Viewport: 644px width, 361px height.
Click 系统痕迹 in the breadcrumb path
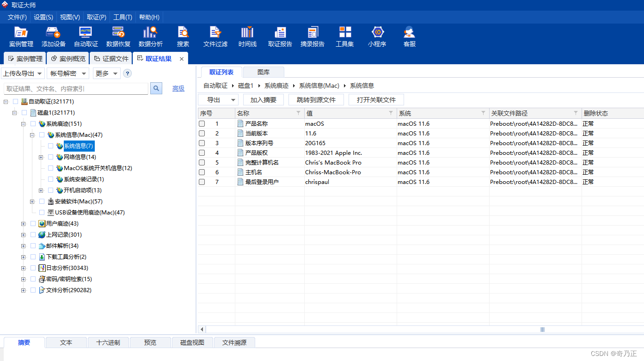tap(276, 86)
